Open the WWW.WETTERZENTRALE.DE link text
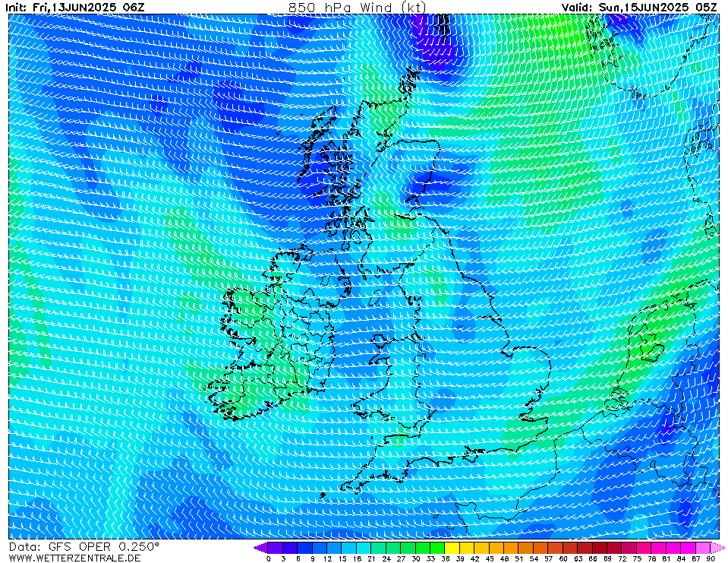The height and width of the screenshot is (563, 728). pyautogui.click(x=74, y=558)
